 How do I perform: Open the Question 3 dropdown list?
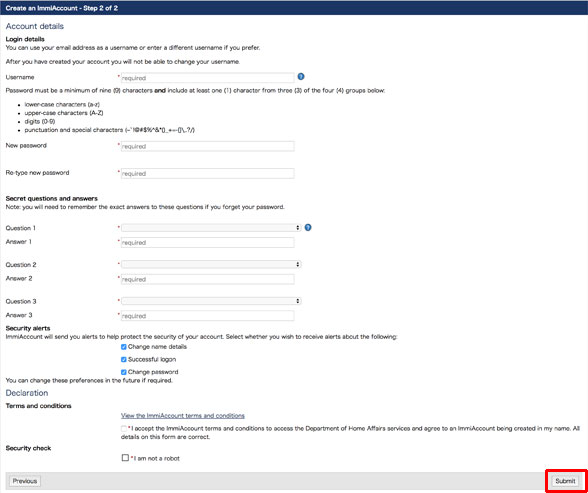[211, 301]
